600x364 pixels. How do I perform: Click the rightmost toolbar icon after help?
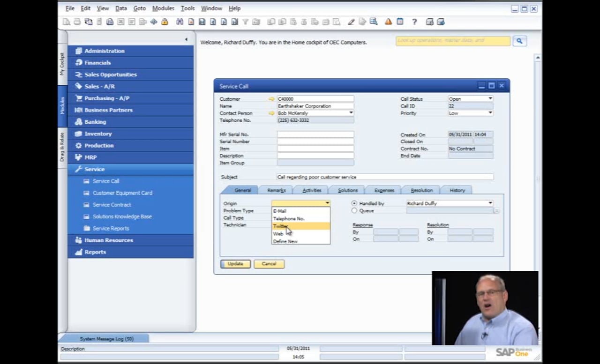pyautogui.click(x=441, y=22)
